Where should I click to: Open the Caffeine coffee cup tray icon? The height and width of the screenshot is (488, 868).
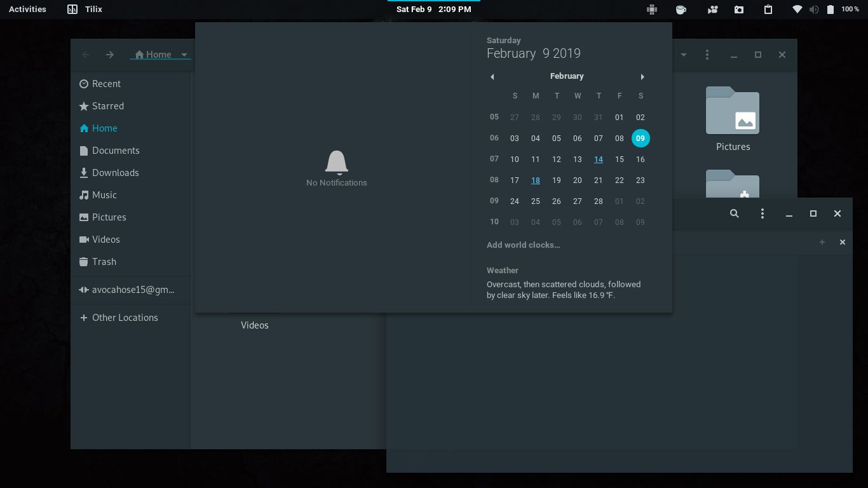coord(681,9)
